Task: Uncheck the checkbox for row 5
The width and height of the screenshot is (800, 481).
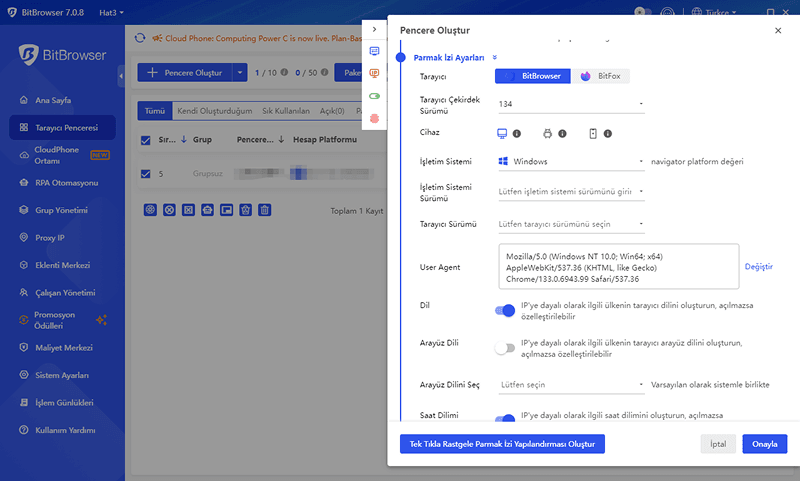Action: pos(146,174)
